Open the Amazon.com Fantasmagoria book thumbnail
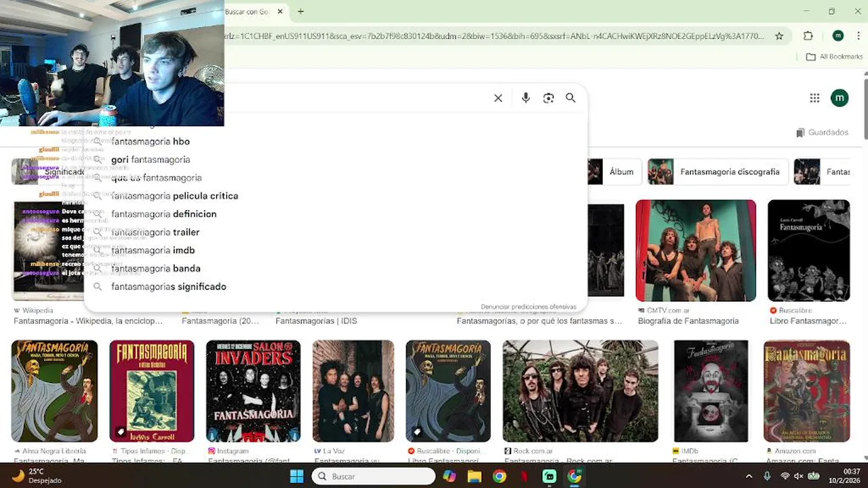The image size is (868, 488). [806, 391]
